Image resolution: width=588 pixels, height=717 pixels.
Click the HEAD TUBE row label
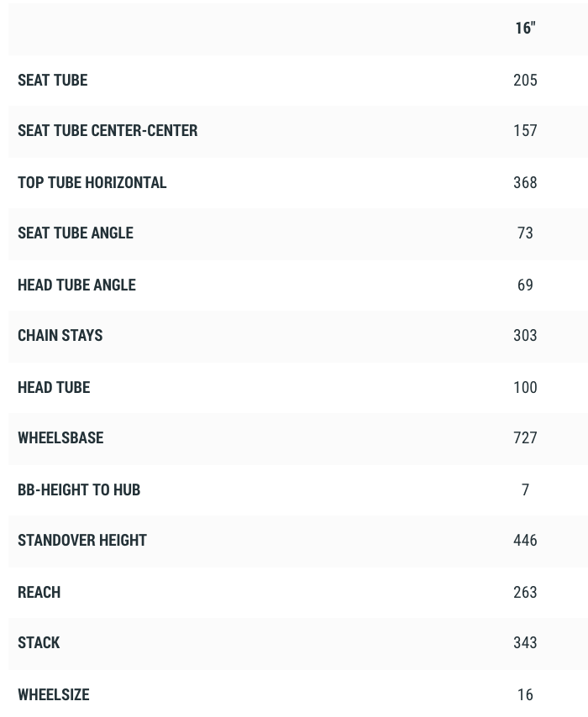tap(54, 388)
